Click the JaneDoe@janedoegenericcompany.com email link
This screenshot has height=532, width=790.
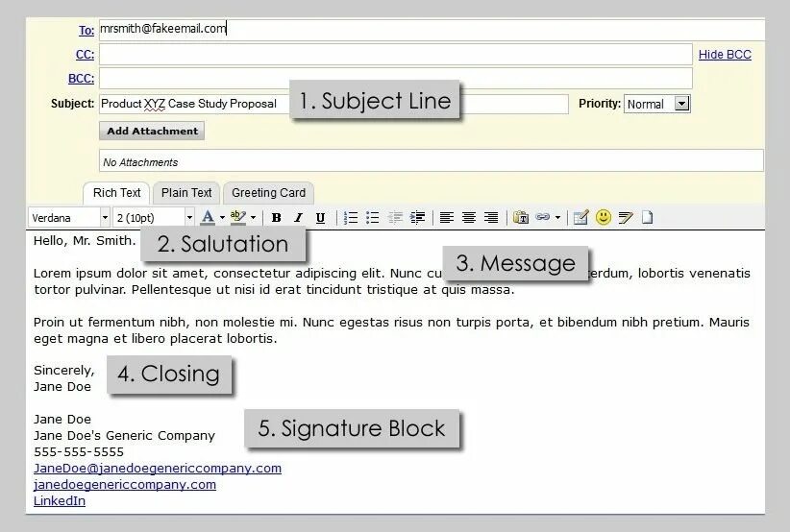coord(158,468)
